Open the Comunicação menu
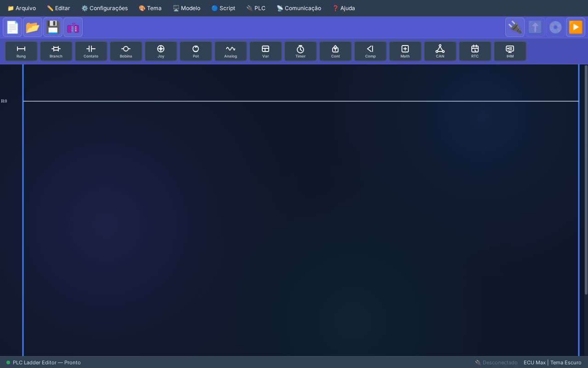Viewport: 588px width, 368px height. tap(299, 8)
